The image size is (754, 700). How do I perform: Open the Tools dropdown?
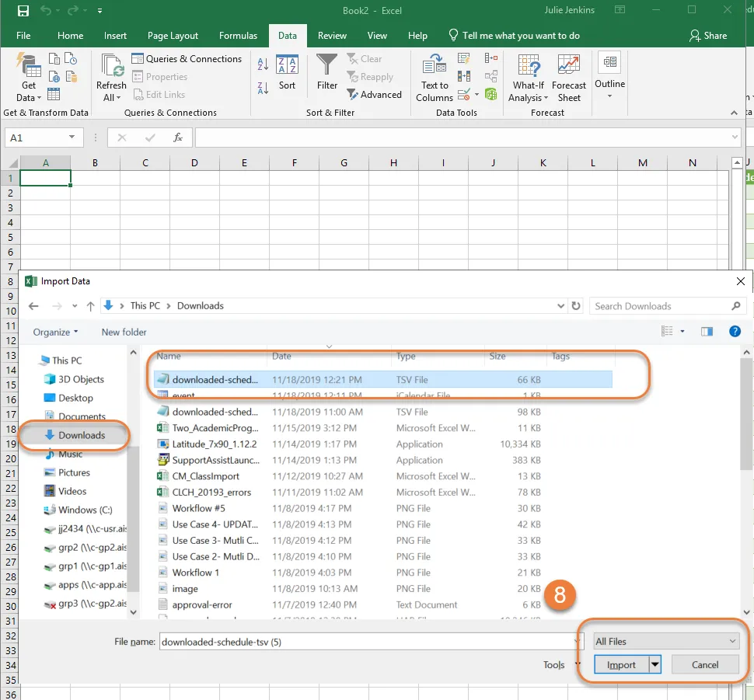pyautogui.click(x=560, y=664)
